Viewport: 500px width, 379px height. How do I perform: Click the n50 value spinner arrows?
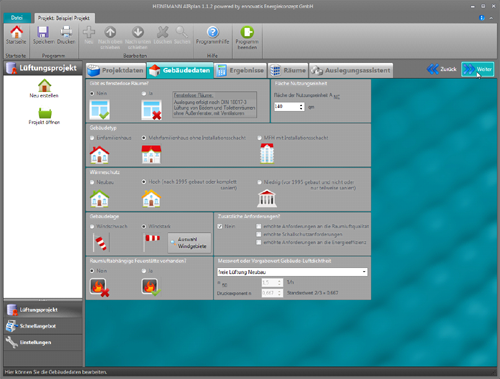(x=280, y=283)
